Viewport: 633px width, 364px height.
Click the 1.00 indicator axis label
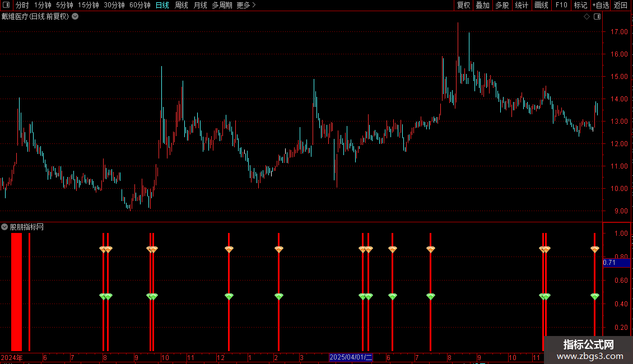click(x=621, y=234)
